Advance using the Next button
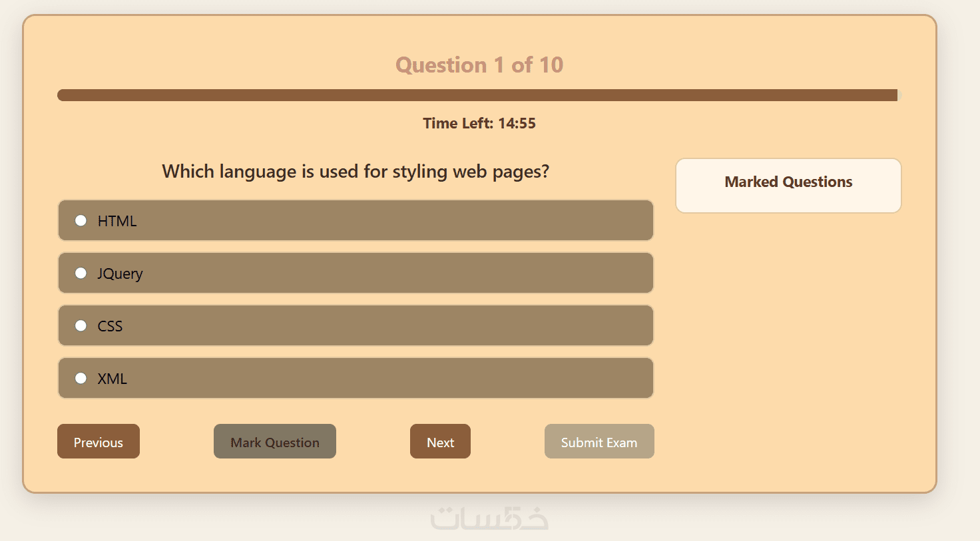 tap(440, 442)
